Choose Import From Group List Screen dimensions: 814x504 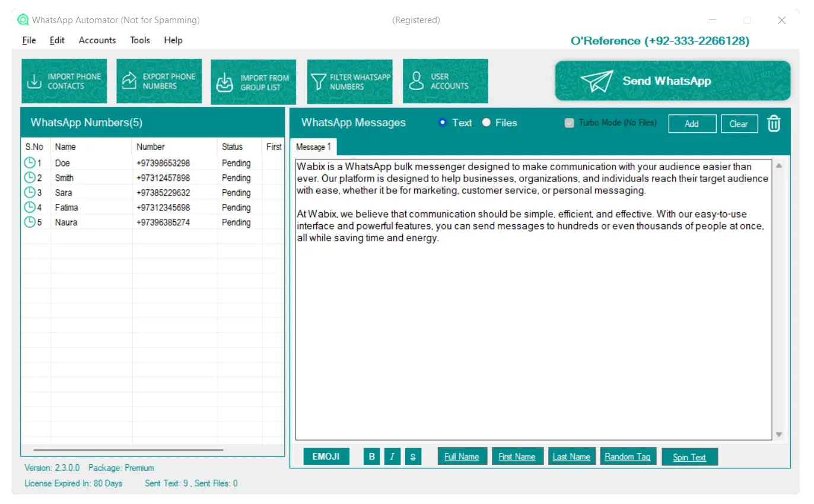pos(253,82)
